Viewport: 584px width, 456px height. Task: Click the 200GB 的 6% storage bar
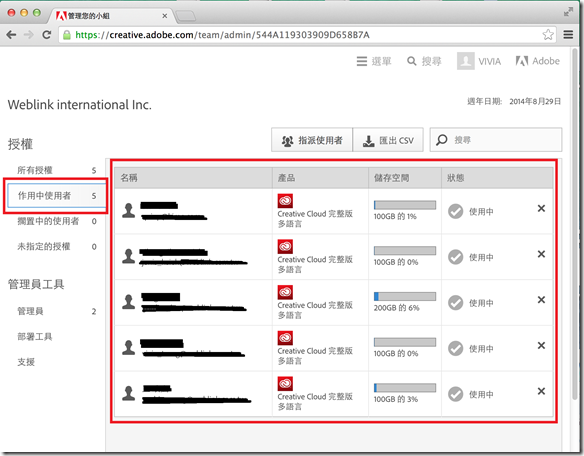(405, 297)
